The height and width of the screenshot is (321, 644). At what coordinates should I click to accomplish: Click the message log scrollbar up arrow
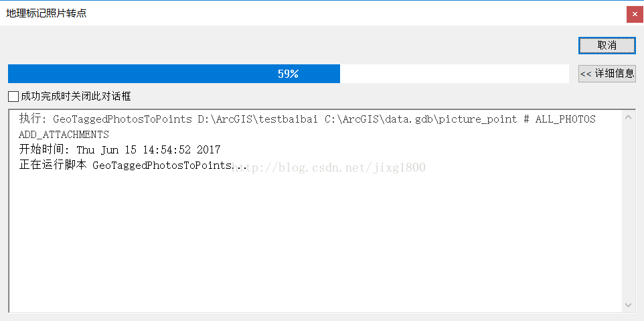(629, 117)
